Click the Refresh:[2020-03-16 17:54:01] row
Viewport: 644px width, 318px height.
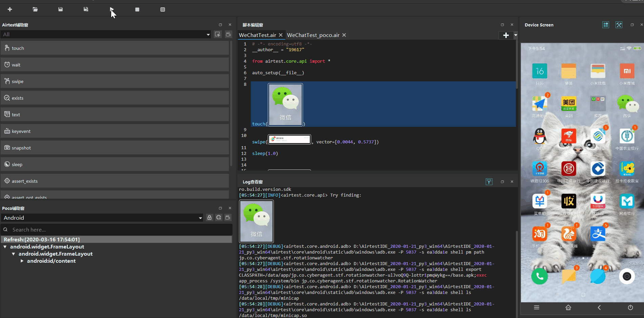pyautogui.click(x=116, y=239)
